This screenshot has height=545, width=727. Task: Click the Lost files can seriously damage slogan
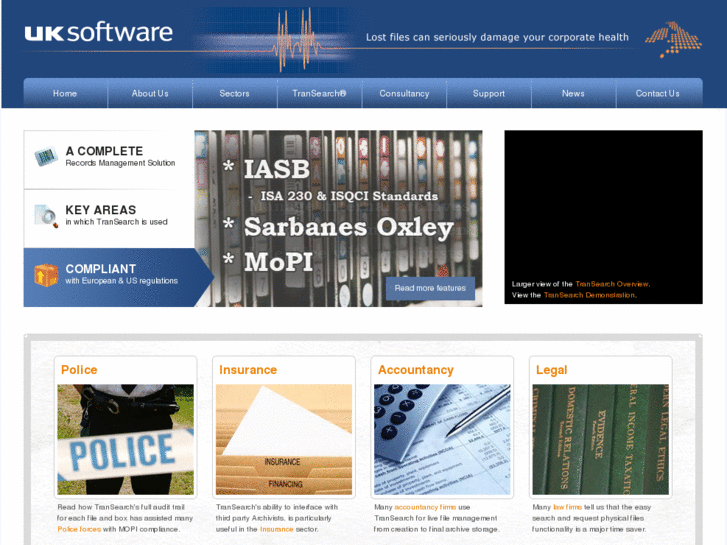pyautogui.click(x=497, y=37)
